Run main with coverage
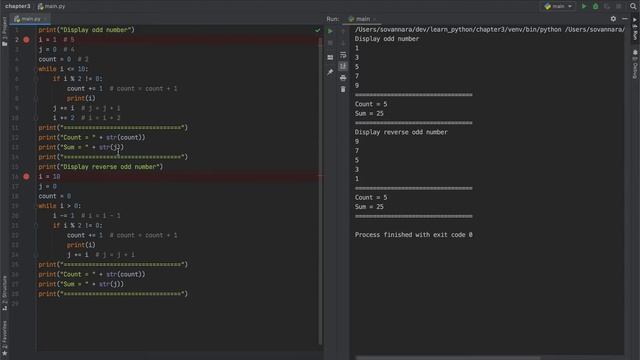Image resolution: width=640 pixels, height=360 pixels. click(x=607, y=6)
